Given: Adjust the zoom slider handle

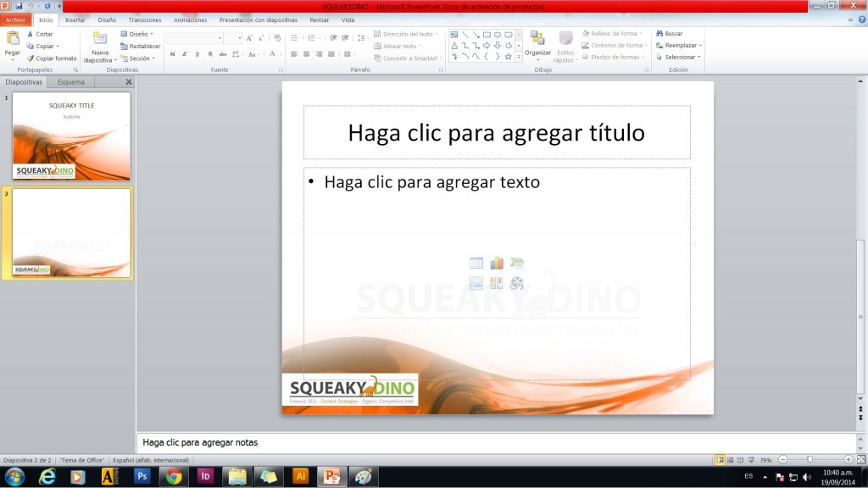Looking at the screenshot, I should 810,459.
